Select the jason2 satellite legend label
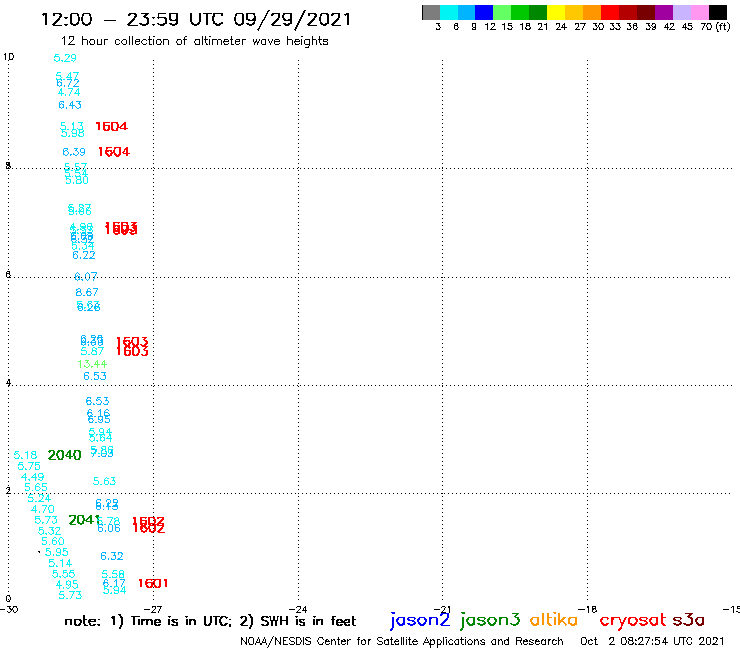Screen dimensions: 740x650 (420, 620)
